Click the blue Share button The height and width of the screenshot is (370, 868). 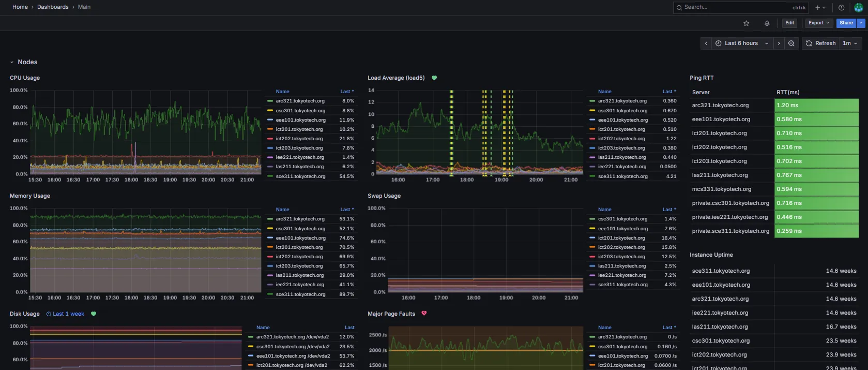pos(846,23)
